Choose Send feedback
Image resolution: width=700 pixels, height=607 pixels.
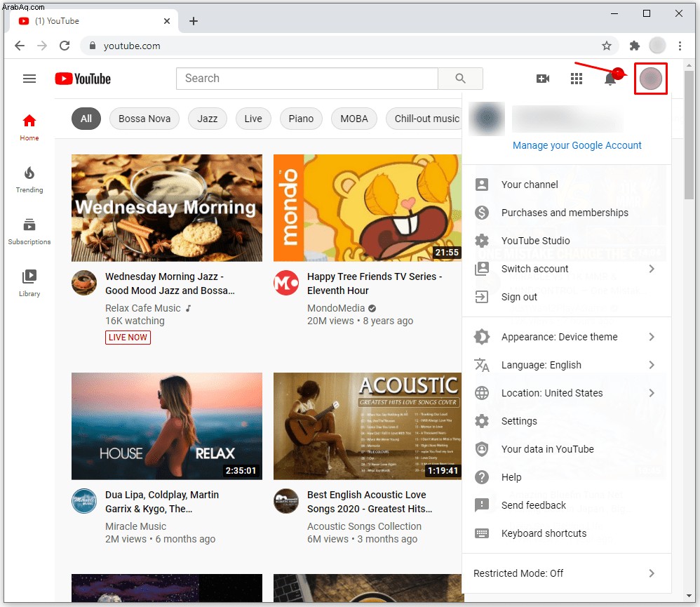(x=567, y=506)
